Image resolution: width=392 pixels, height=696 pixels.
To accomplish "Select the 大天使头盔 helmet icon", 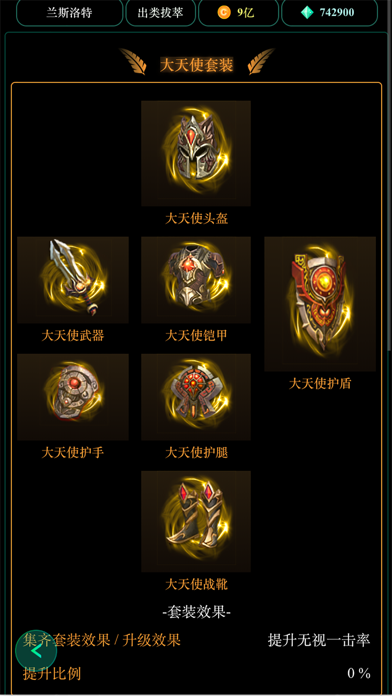I will [196, 153].
